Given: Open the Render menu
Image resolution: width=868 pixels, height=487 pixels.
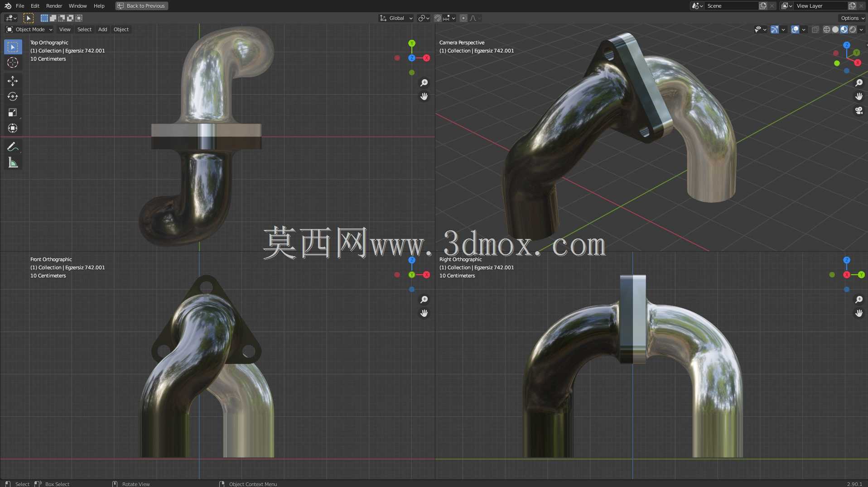Looking at the screenshot, I should click(x=54, y=6).
